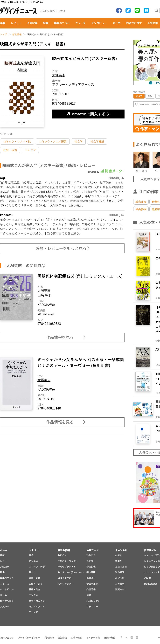Click the Hatena Bookmark B! icon
The image size is (160, 644).
point(146,10)
